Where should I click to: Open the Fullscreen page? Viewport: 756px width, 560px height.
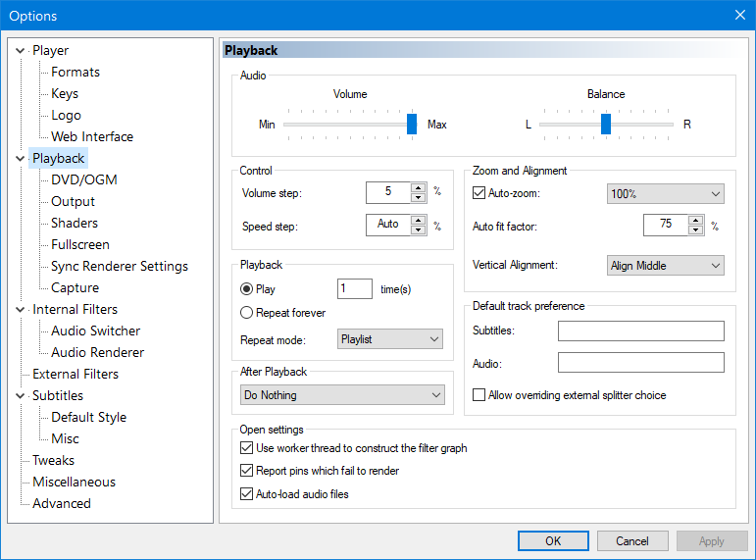[x=80, y=245]
